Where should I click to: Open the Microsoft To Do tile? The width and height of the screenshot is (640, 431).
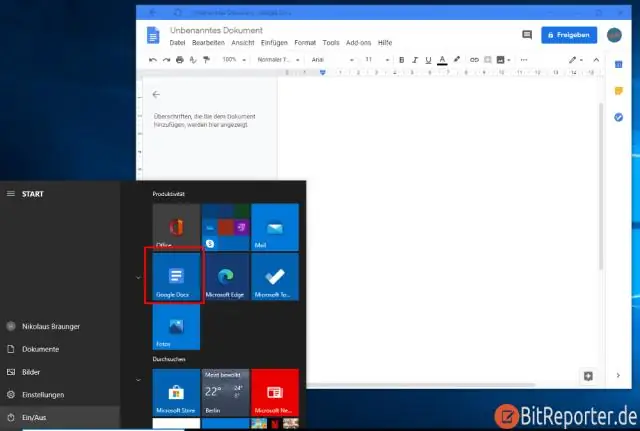(275, 277)
